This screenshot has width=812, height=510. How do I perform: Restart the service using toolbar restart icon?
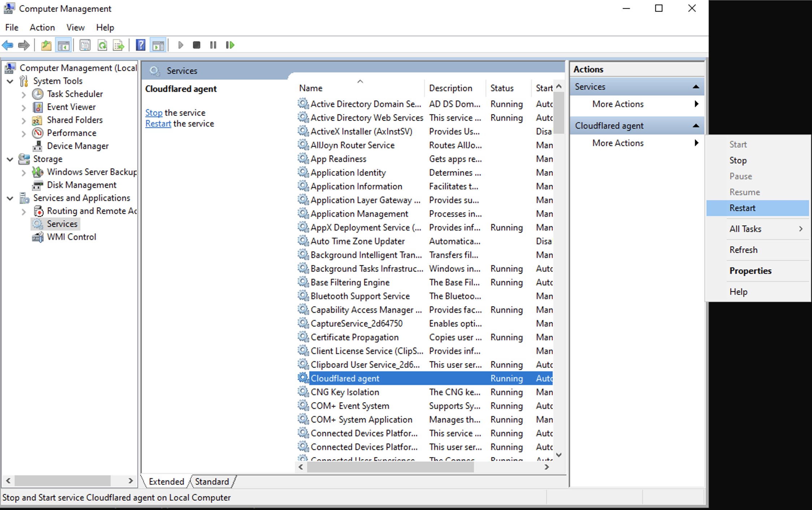[229, 45]
